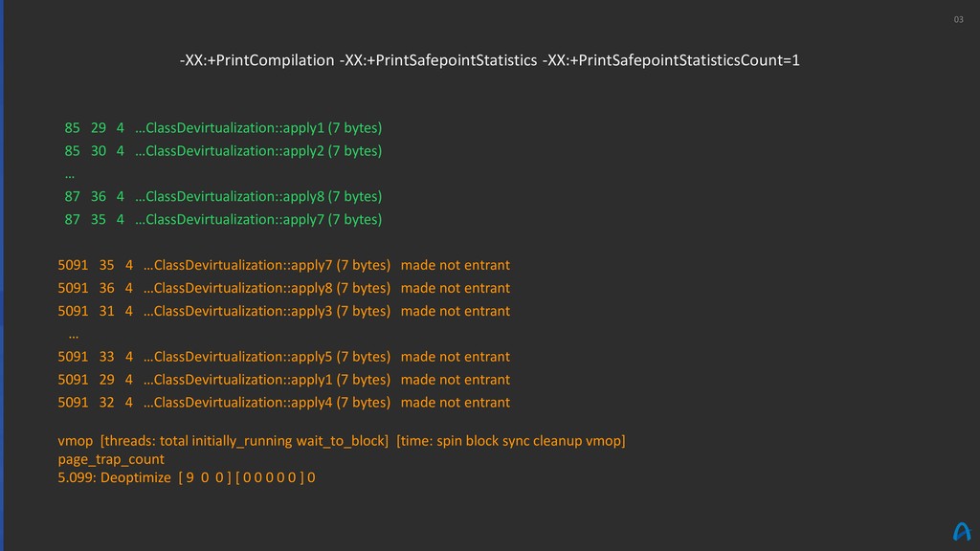980x551 pixels.
Task: Click the slide number 03
Action: (958, 20)
